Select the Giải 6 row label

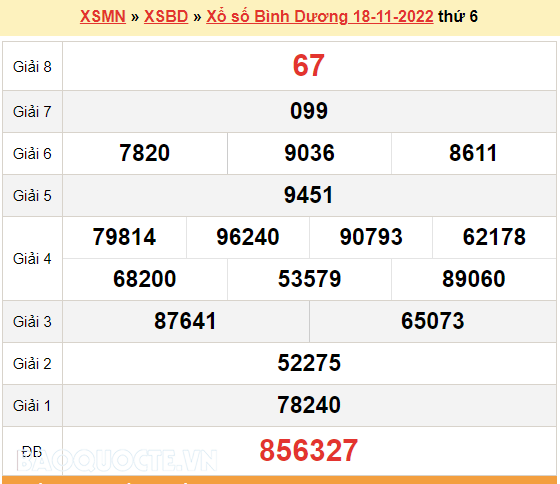point(32,154)
